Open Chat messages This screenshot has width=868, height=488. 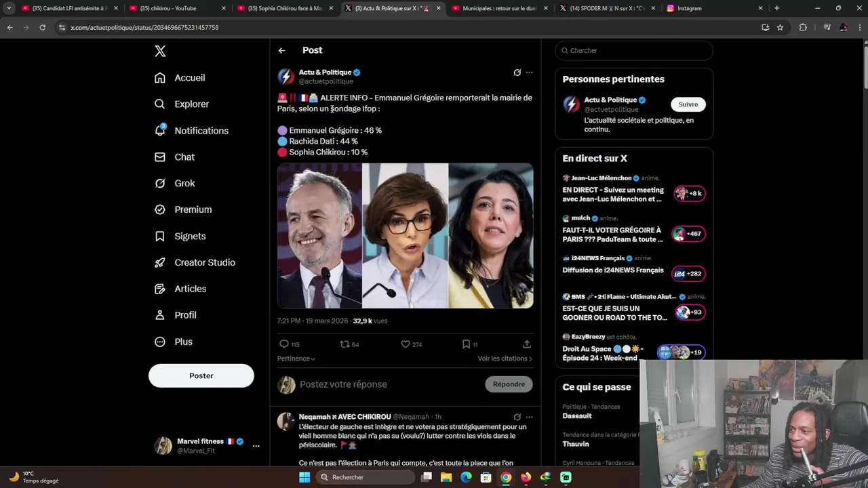pyautogui.click(x=174, y=157)
